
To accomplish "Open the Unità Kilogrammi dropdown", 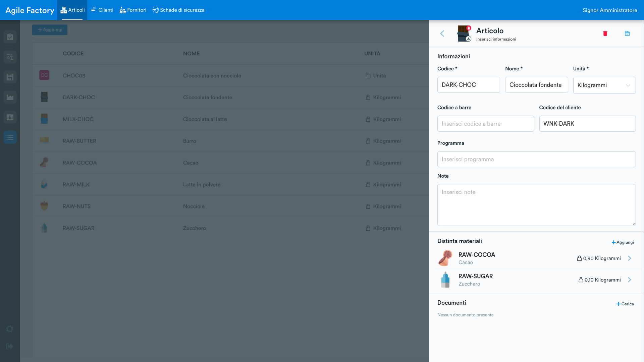I will point(604,85).
